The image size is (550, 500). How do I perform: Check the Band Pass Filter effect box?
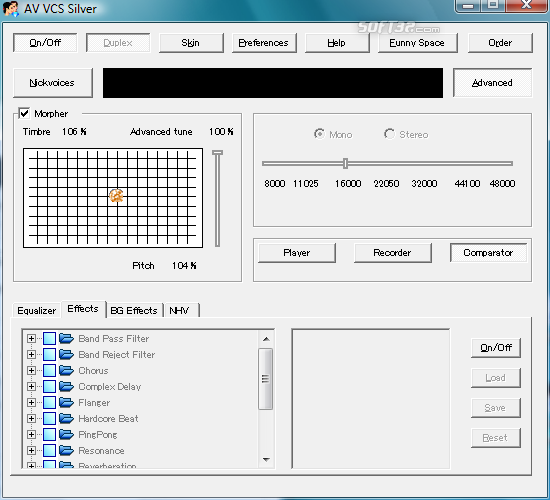pos(49,339)
